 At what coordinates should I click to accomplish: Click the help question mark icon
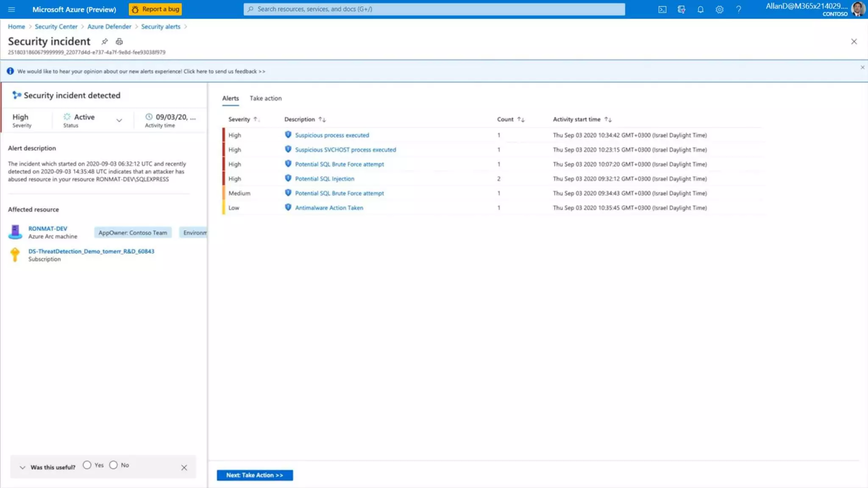point(738,9)
